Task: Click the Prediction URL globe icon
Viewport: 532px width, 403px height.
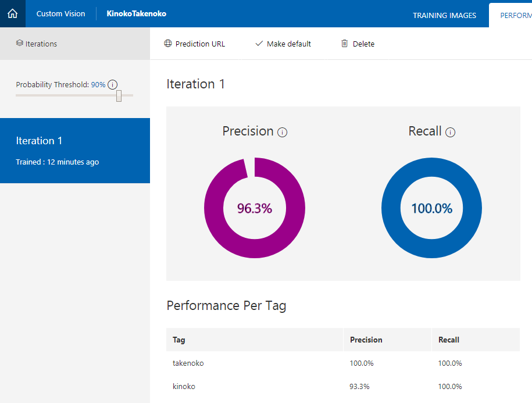Action: click(x=168, y=44)
